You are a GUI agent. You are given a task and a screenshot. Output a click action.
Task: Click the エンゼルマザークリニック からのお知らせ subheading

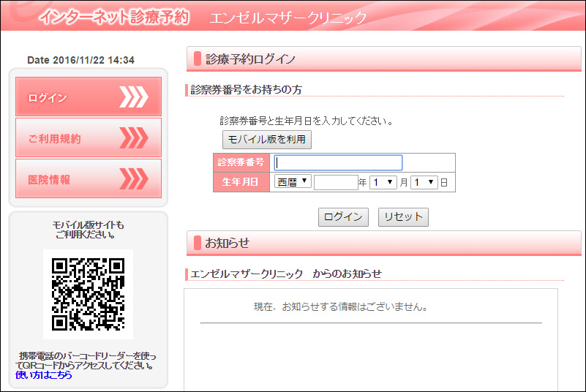[x=286, y=274]
